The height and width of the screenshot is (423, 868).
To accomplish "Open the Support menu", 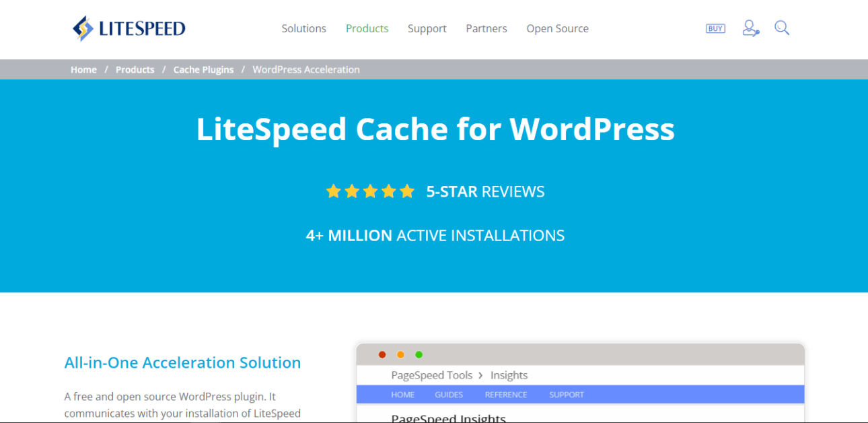I will pos(427,28).
